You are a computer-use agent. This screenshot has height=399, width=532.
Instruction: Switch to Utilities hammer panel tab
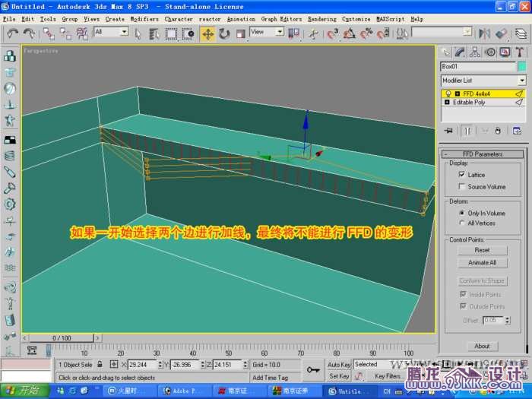point(519,52)
